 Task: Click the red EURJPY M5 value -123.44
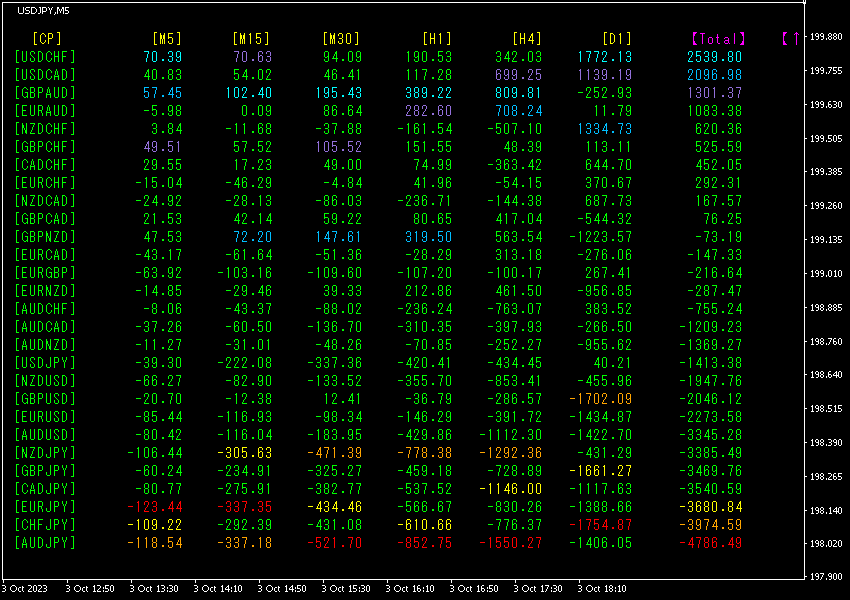[x=154, y=507]
